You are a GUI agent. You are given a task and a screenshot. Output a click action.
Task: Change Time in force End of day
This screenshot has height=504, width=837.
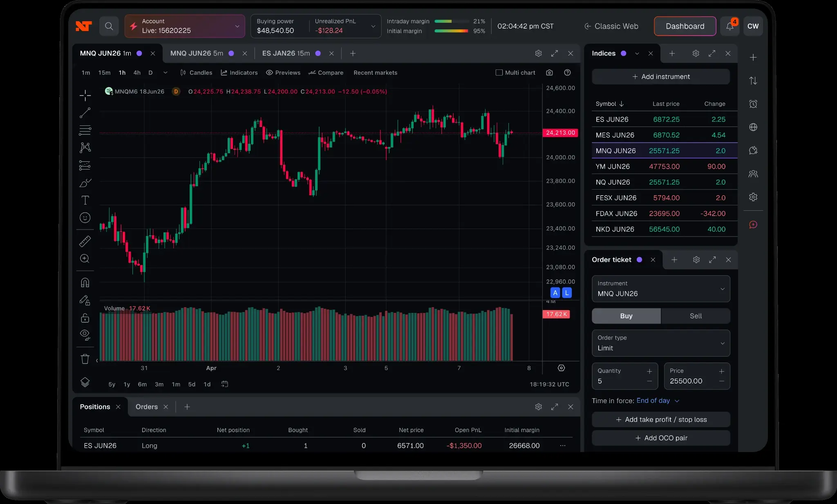(658, 401)
